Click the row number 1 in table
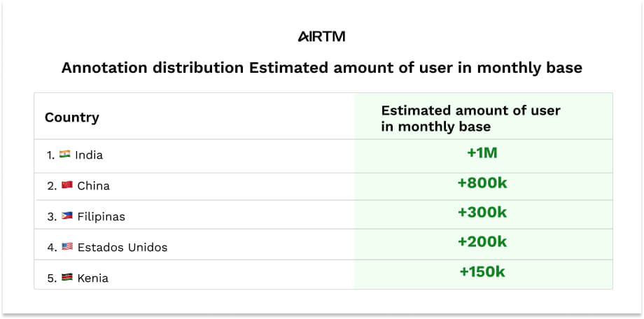 click(x=50, y=155)
